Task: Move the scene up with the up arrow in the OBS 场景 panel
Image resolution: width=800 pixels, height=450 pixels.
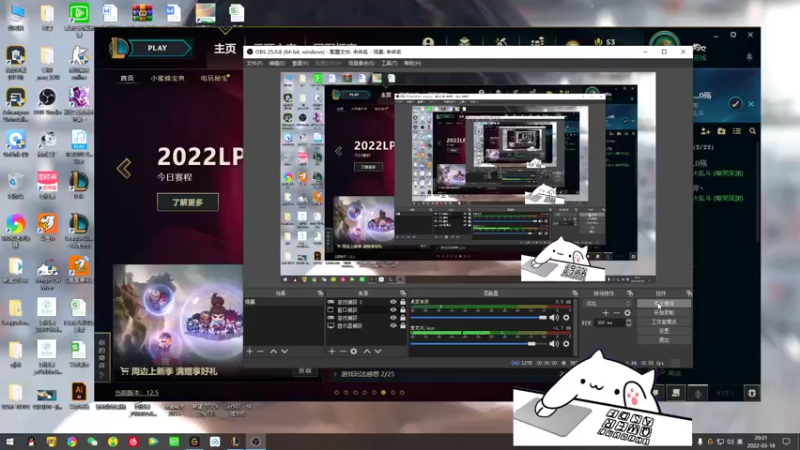Action: click(x=273, y=352)
